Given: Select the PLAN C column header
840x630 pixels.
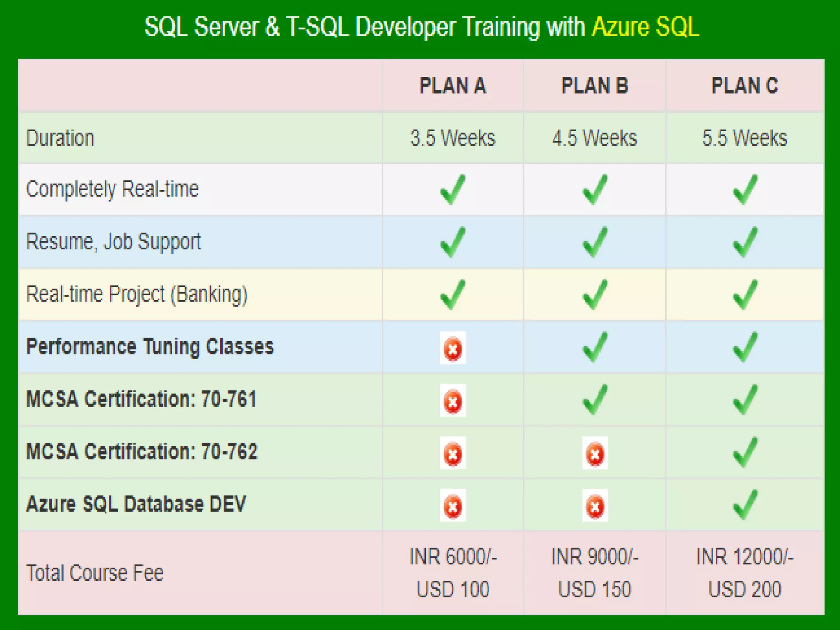Looking at the screenshot, I should 745,86.
